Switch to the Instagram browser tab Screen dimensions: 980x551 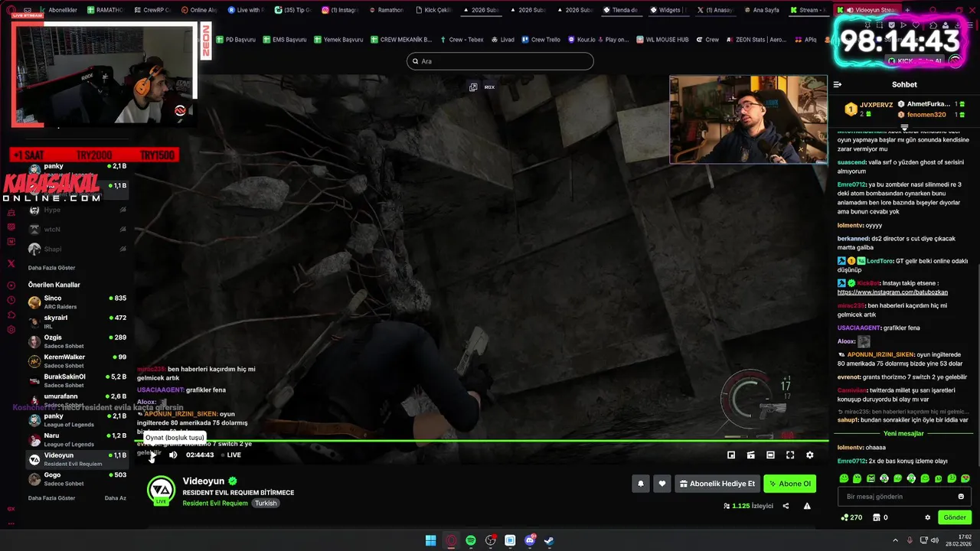pos(340,10)
